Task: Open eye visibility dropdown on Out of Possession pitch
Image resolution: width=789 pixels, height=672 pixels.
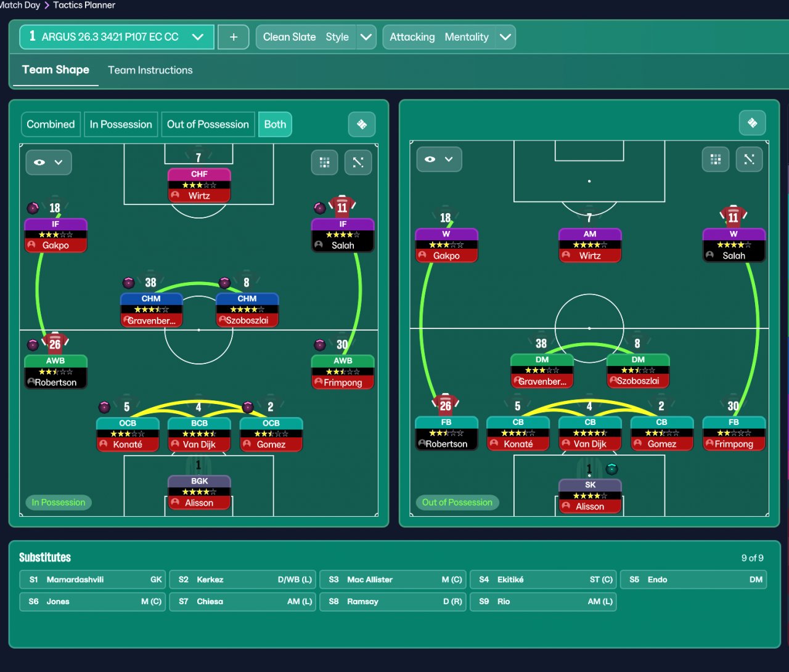Action: 439,160
